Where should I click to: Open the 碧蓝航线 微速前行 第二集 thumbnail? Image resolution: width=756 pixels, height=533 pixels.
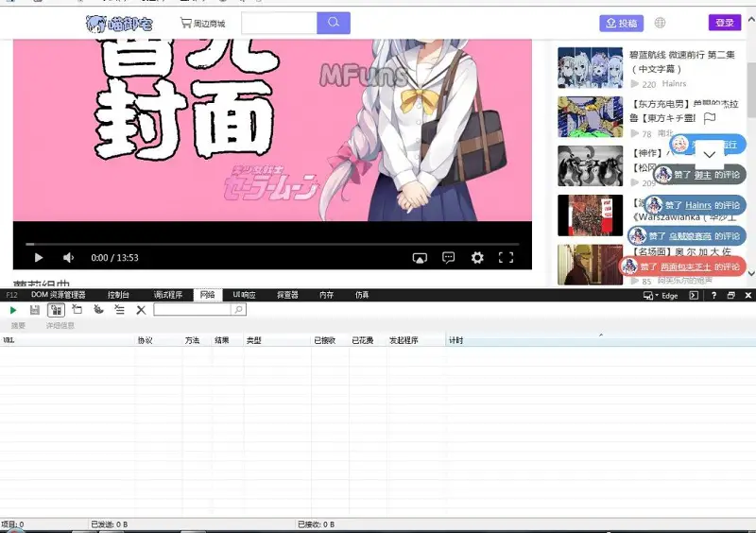(590, 67)
